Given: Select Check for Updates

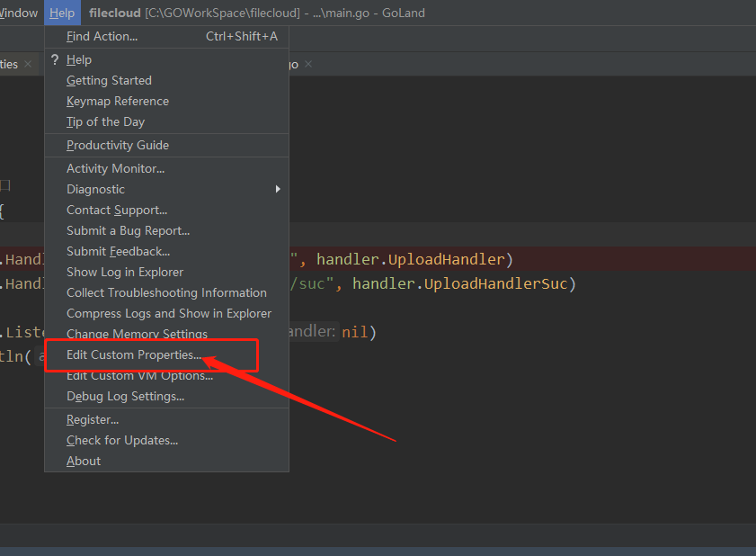Looking at the screenshot, I should tap(167, 441).
